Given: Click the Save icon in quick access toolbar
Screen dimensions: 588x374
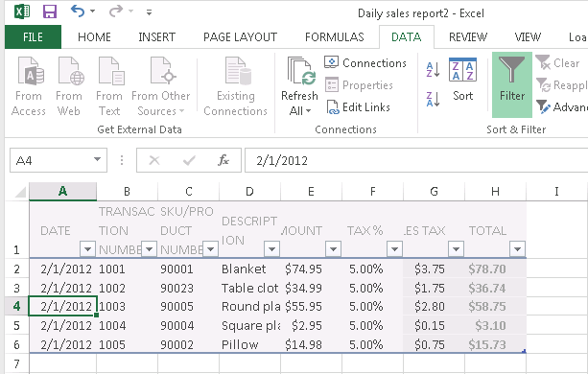Looking at the screenshot, I should [50, 12].
